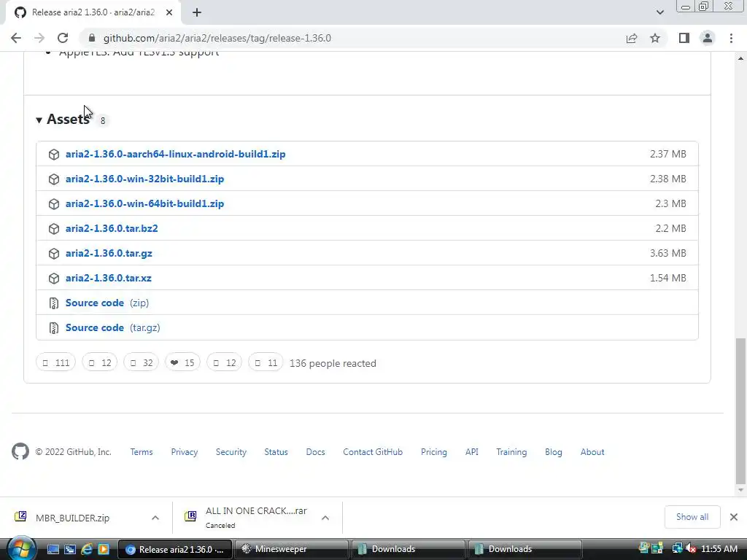Download Source code (zip)
The height and width of the screenshot is (560, 747).
(107, 303)
